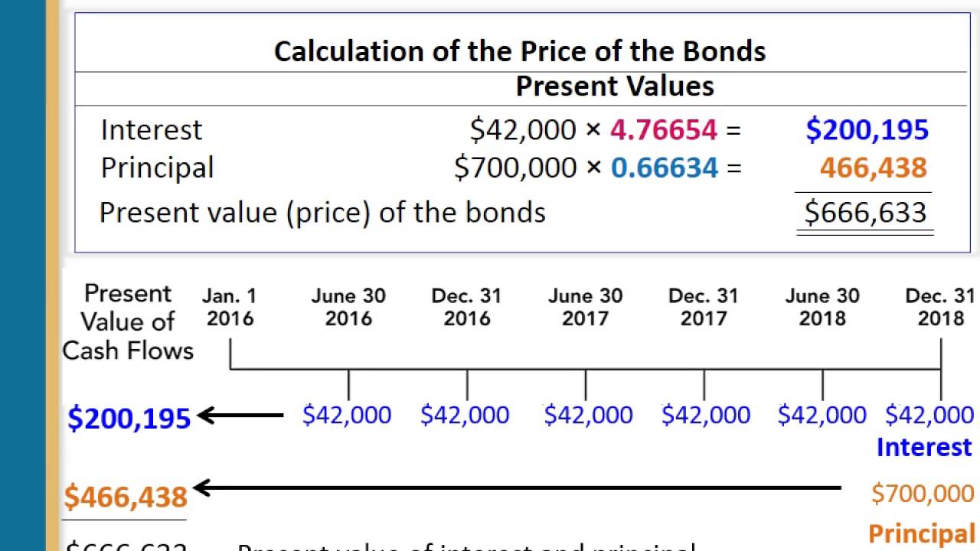Click the bold orange $466,438 timeline value
This screenshot has height=551, width=980.
(x=126, y=497)
